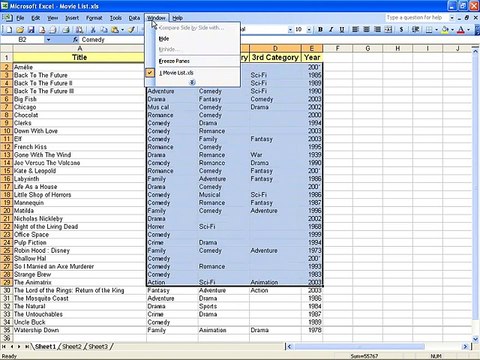The height and width of the screenshot is (360, 480).
Task: Click the Save floppy disk icon
Action: [x=31, y=30]
